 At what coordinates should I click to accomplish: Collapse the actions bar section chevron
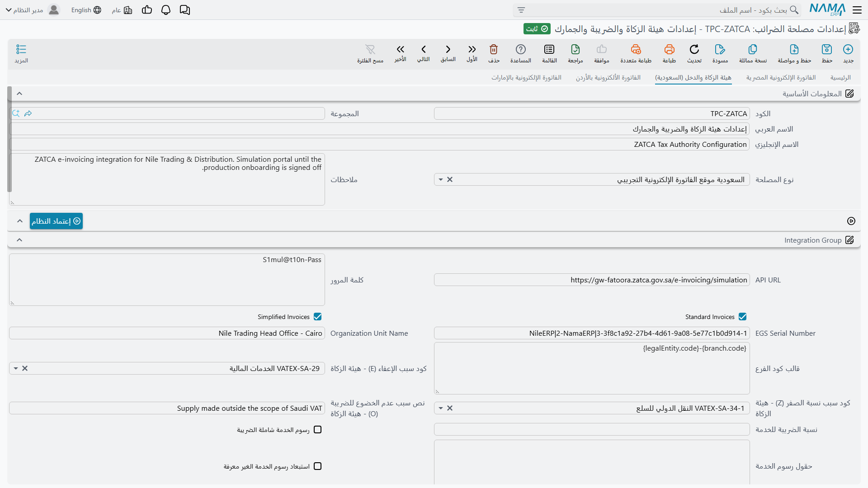click(19, 221)
